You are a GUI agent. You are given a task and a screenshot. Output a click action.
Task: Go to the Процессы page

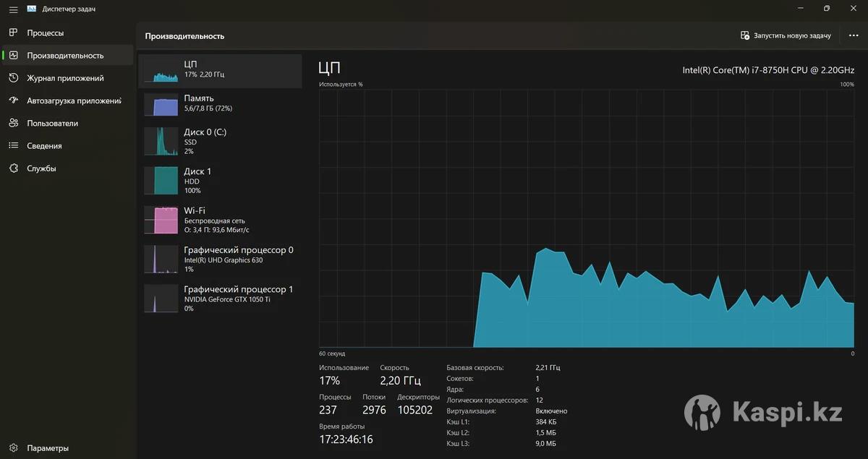coord(68,33)
